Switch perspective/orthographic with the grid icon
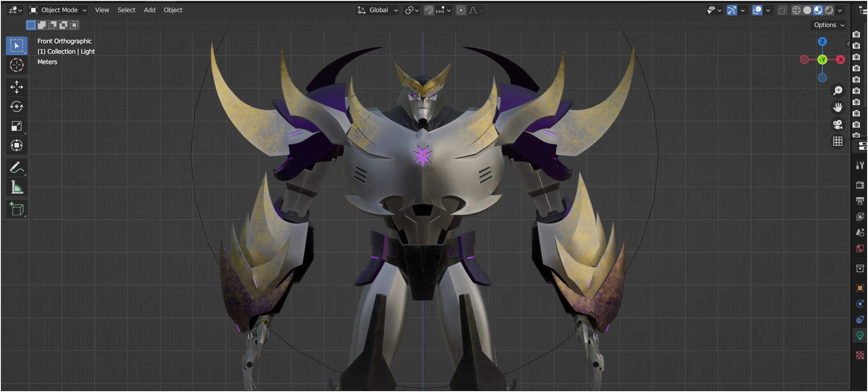The width and height of the screenshot is (868, 392). pyautogui.click(x=838, y=141)
